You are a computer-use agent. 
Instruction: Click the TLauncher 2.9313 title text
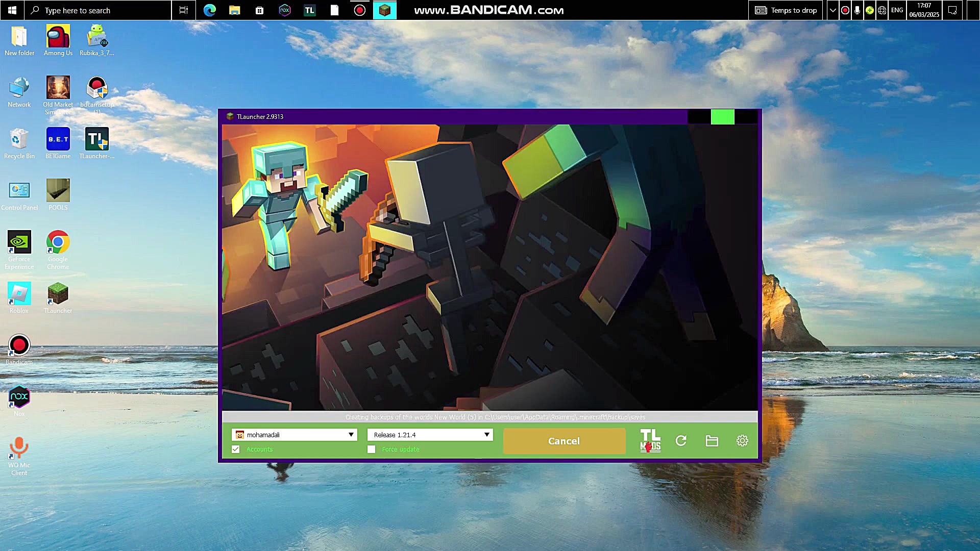260,117
